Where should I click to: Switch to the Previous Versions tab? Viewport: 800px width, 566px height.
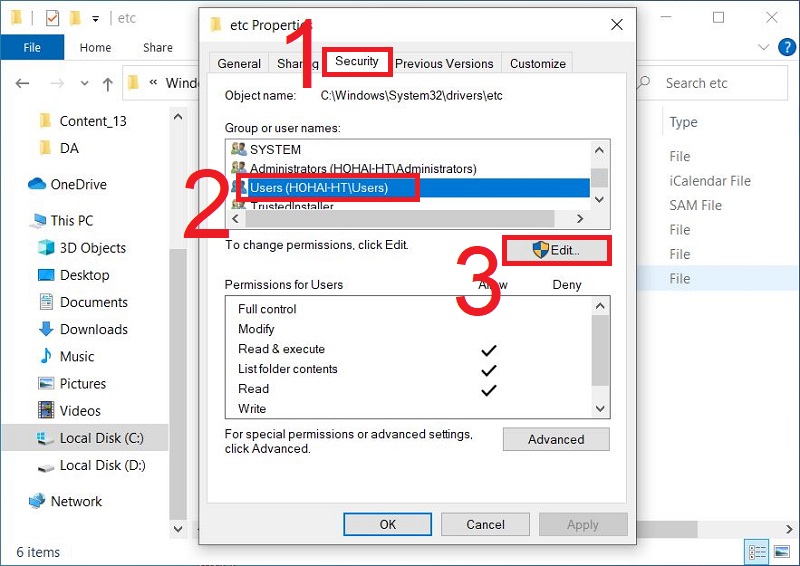[x=444, y=63]
